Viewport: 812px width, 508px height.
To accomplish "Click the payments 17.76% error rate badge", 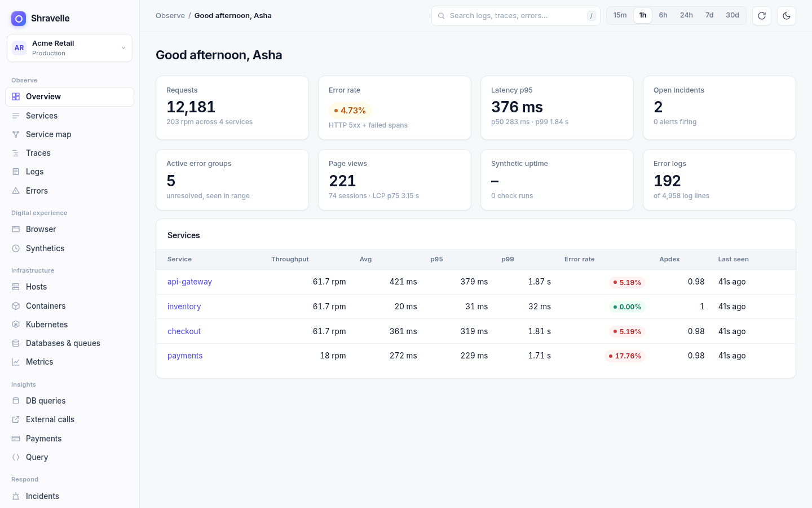I will (625, 356).
